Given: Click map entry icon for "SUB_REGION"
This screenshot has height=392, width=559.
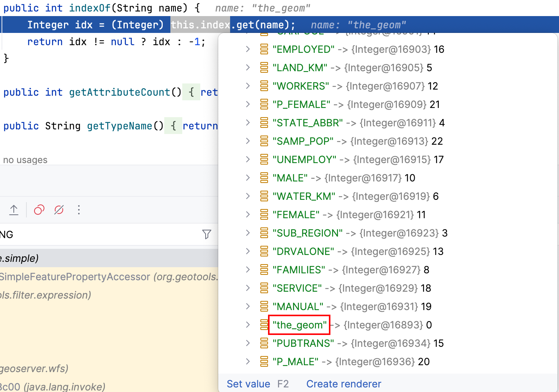Looking at the screenshot, I should 264,233.
